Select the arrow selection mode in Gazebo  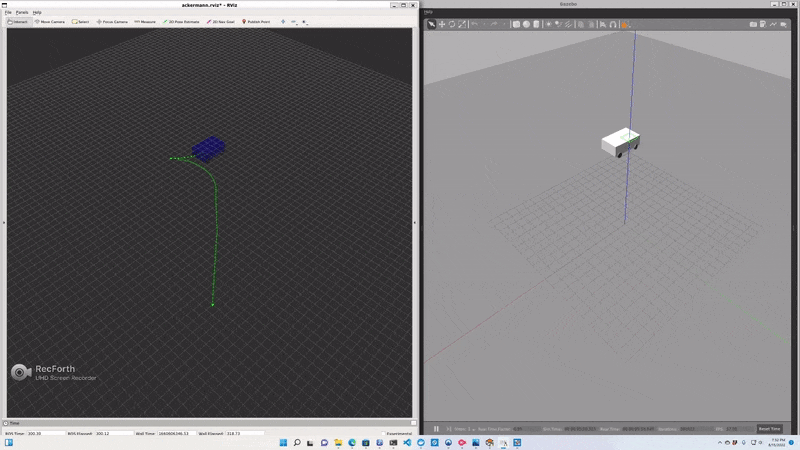[x=432, y=24]
